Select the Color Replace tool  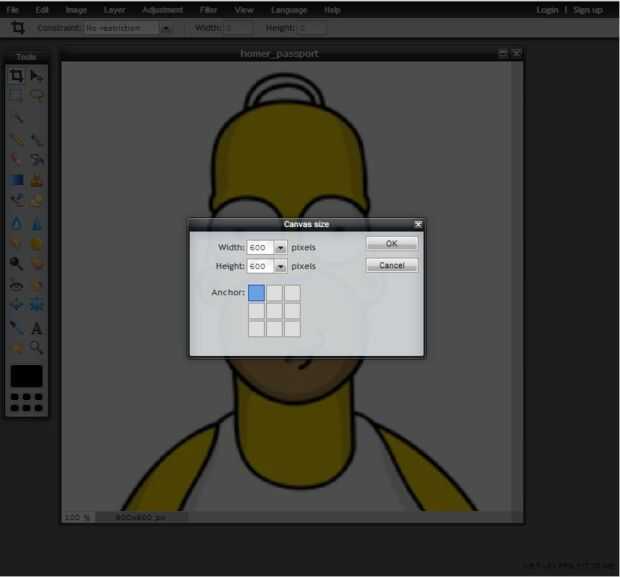[x=16, y=201]
